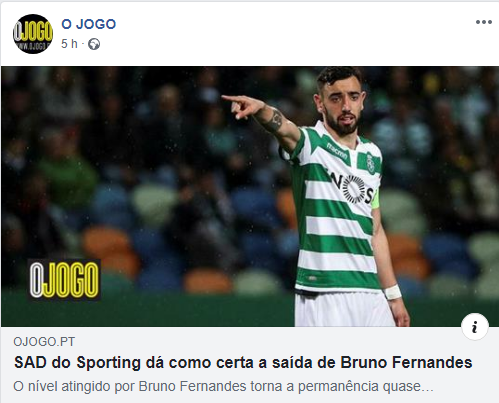Click the O JOGO watermark logo in the photo
Viewport: 499px width, 403px height.
(64, 279)
